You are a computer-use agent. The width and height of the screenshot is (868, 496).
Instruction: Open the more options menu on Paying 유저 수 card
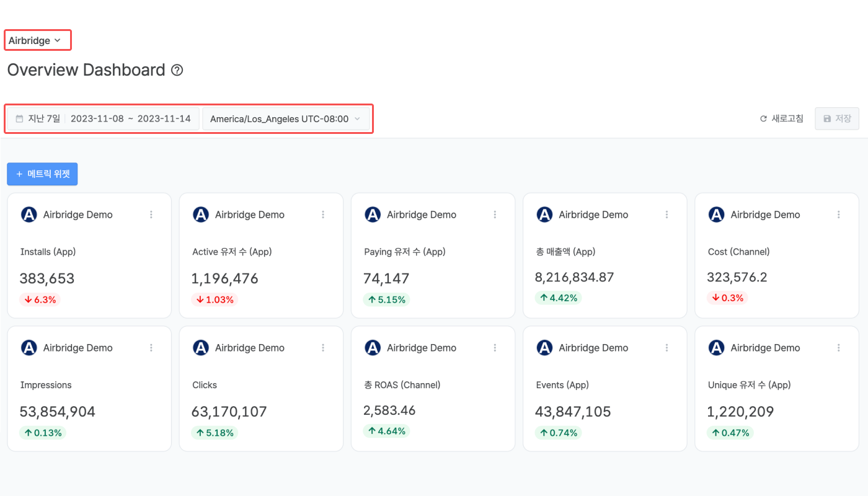coord(495,215)
